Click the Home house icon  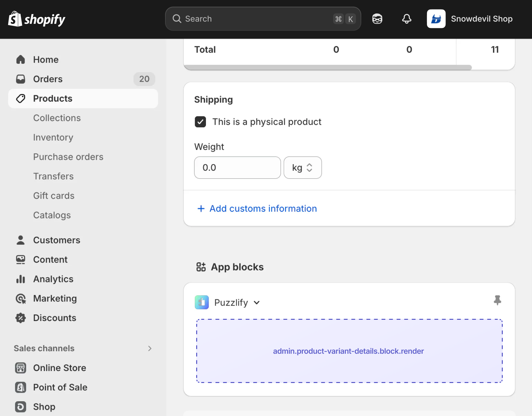pyautogui.click(x=20, y=59)
